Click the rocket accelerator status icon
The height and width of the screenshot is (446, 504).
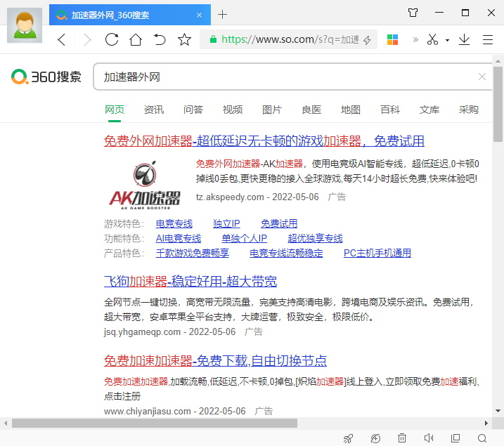tap(349, 438)
